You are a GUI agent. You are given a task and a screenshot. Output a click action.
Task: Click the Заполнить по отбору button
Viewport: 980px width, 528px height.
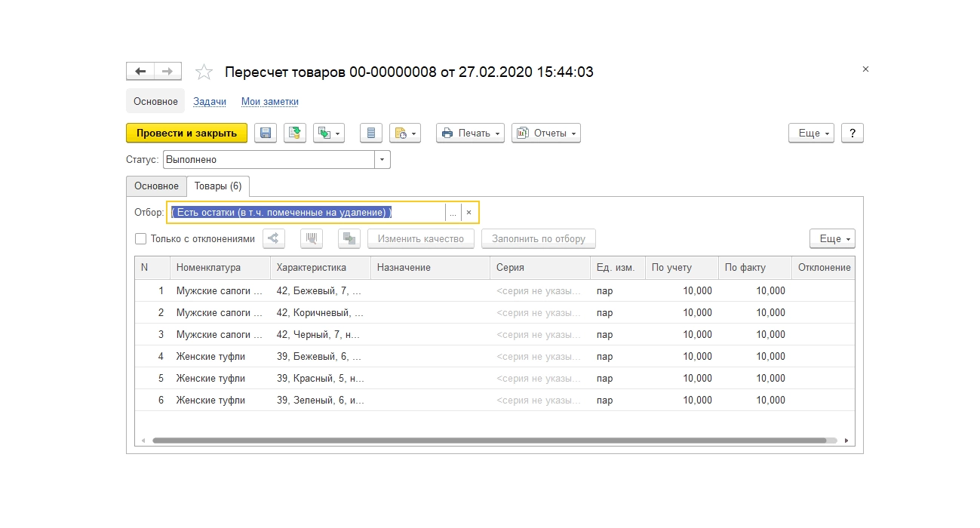pos(539,238)
